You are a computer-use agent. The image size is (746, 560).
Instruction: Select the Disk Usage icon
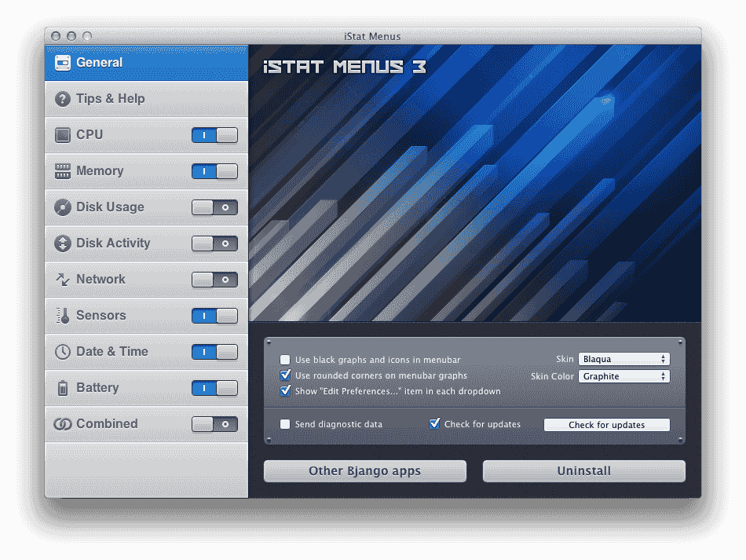pos(61,207)
